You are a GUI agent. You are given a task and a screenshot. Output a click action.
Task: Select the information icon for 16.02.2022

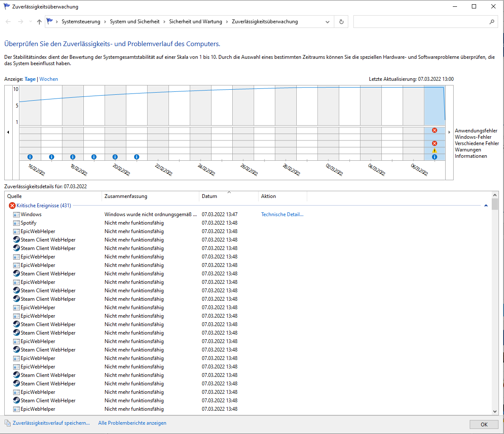(30, 157)
